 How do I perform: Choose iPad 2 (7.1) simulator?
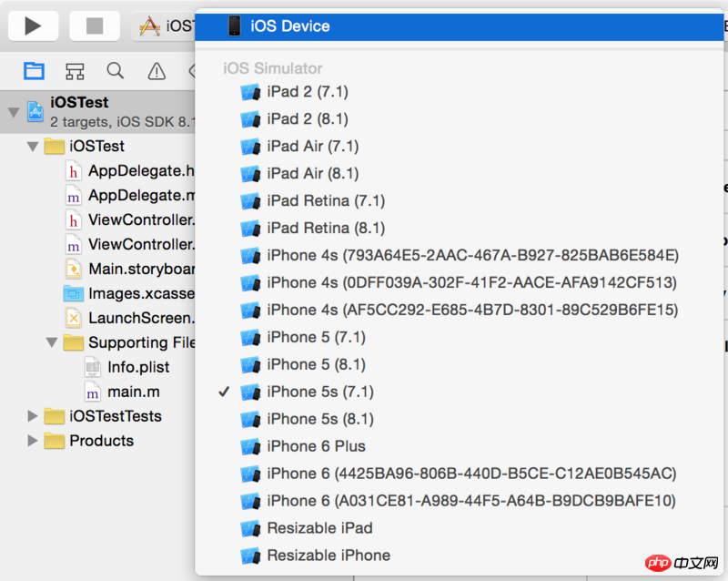tap(460, 92)
